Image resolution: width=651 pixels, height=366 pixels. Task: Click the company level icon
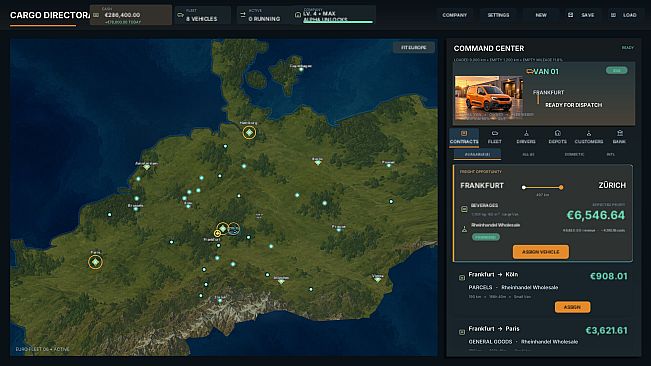click(298, 15)
